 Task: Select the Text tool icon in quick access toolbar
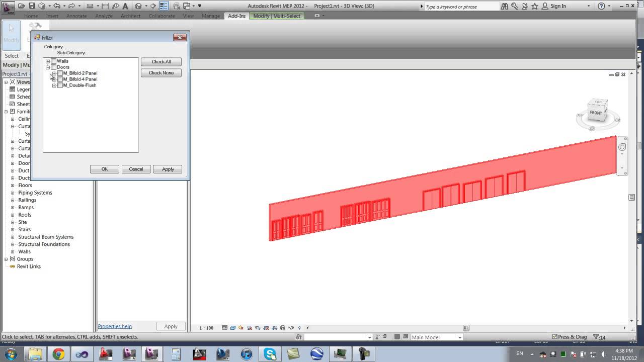click(x=125, y=6)
